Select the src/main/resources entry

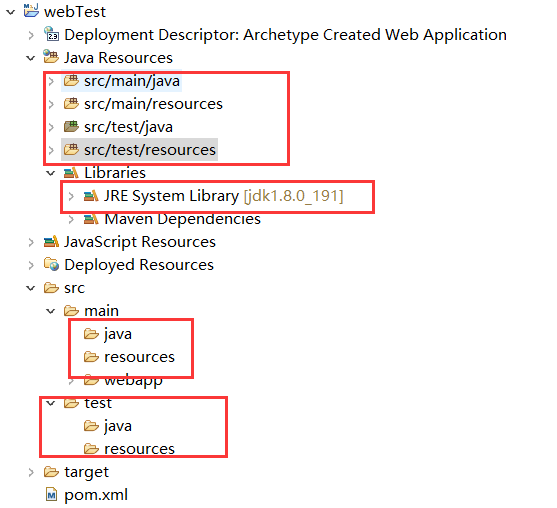tap(153, 104)
